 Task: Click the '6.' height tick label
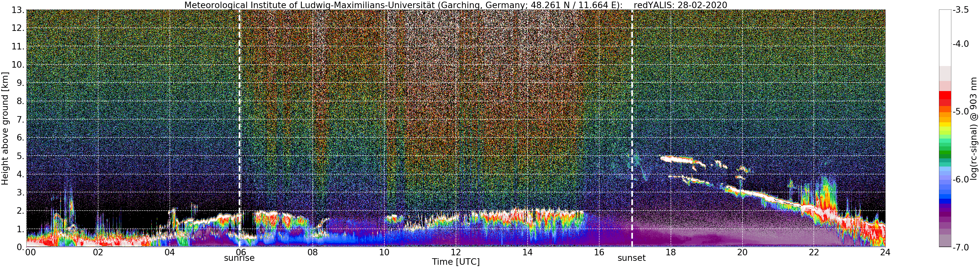click(20, 138)
